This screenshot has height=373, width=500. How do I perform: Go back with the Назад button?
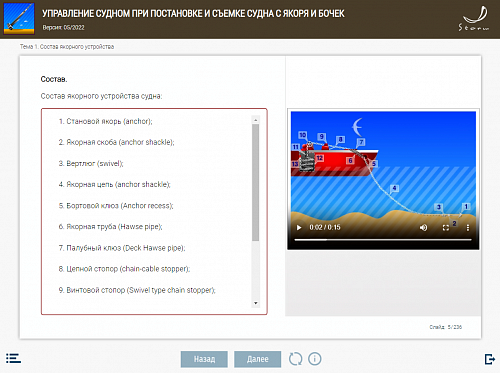click(204, 359)
